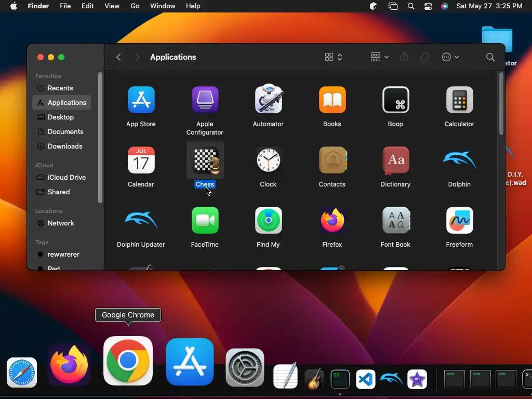Launch App Store from the Dock
532x399 pixels.
point(190,362)
